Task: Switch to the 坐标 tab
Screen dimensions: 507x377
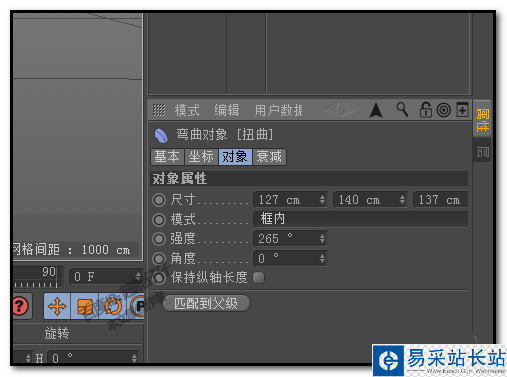Action: point(201,157)
